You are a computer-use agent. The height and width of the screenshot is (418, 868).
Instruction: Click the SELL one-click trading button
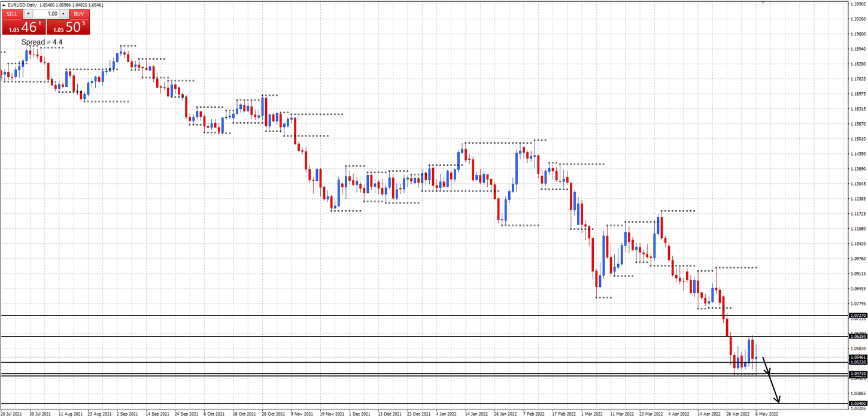[12, 14]
